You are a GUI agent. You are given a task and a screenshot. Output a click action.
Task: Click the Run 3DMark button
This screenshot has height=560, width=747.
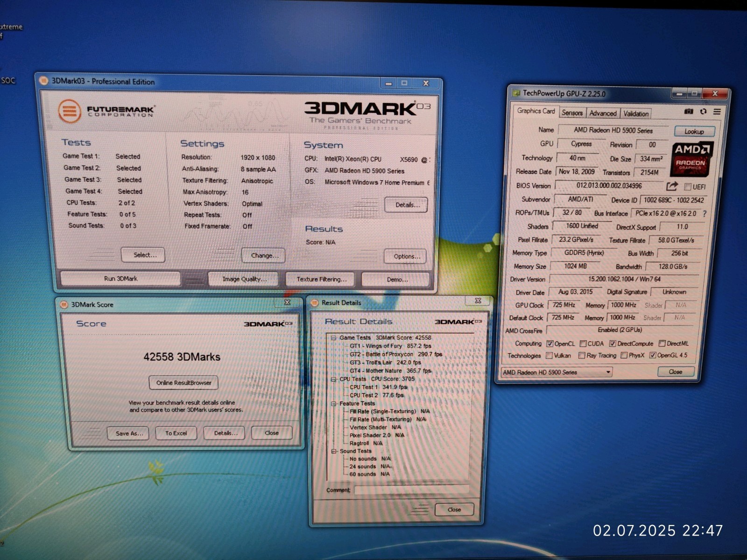[120, 279]
